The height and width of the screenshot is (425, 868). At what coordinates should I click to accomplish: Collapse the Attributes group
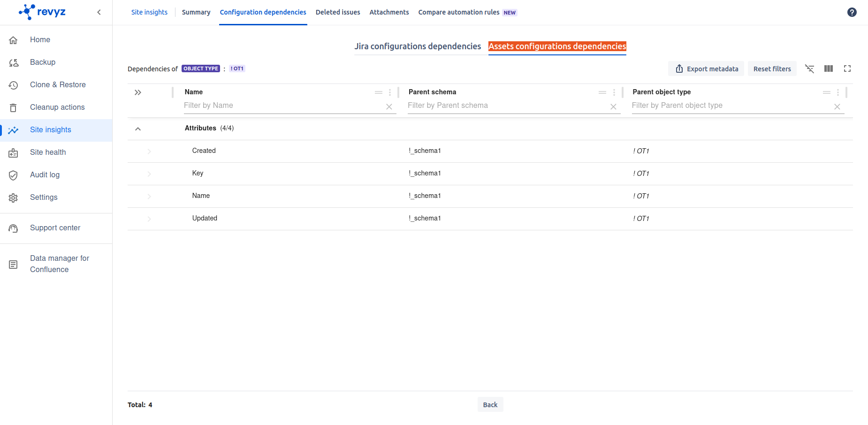[x=138, y=129]
